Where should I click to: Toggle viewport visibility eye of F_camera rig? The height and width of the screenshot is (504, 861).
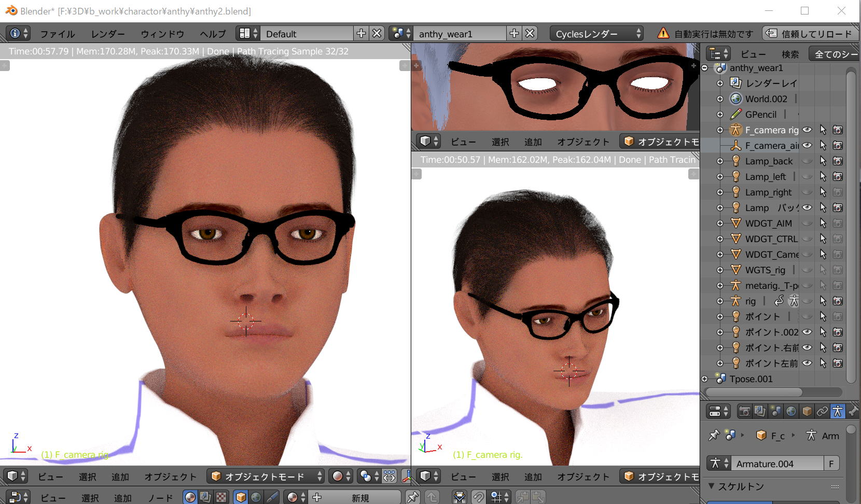(807, 130)
